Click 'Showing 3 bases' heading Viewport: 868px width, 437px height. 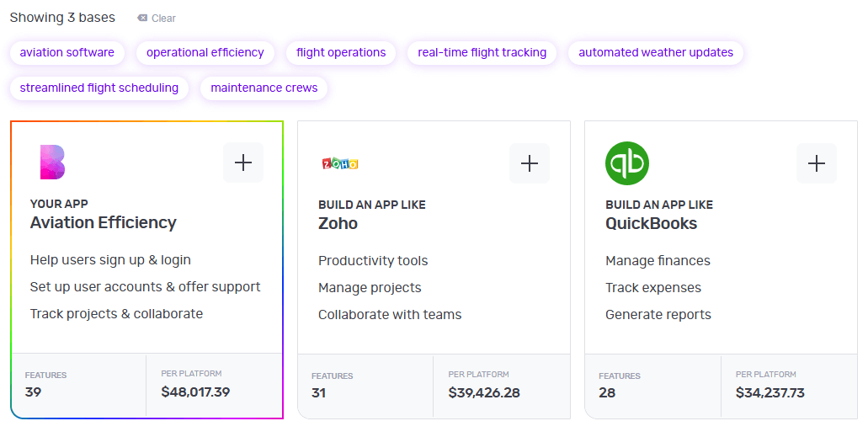point(62,18)
